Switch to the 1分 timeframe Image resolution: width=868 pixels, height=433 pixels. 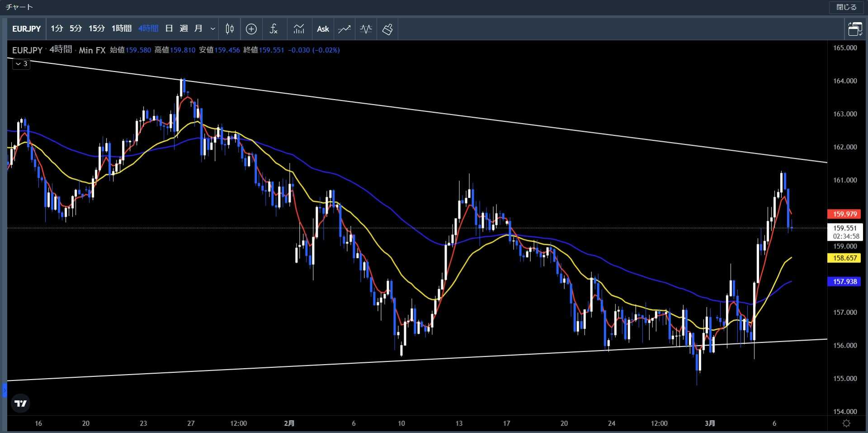(x=57, y=29)
